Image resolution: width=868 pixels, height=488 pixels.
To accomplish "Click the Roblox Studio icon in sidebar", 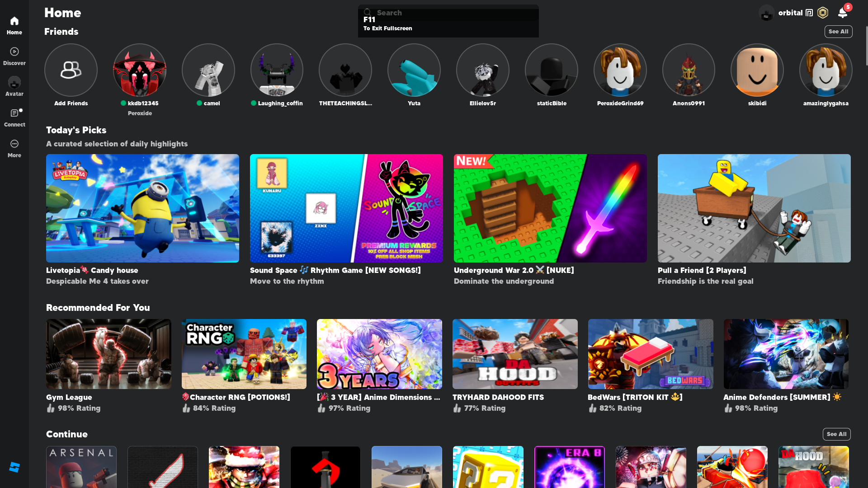I will pos(14,467).
